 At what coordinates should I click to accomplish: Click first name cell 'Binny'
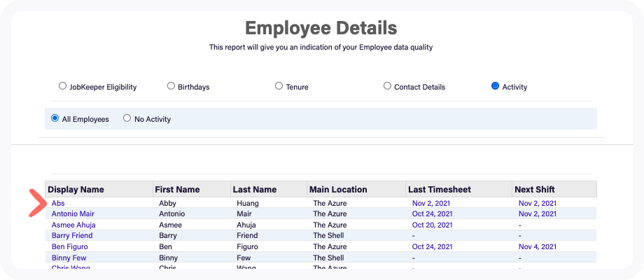pyautogui.click(x=169, y=258)
